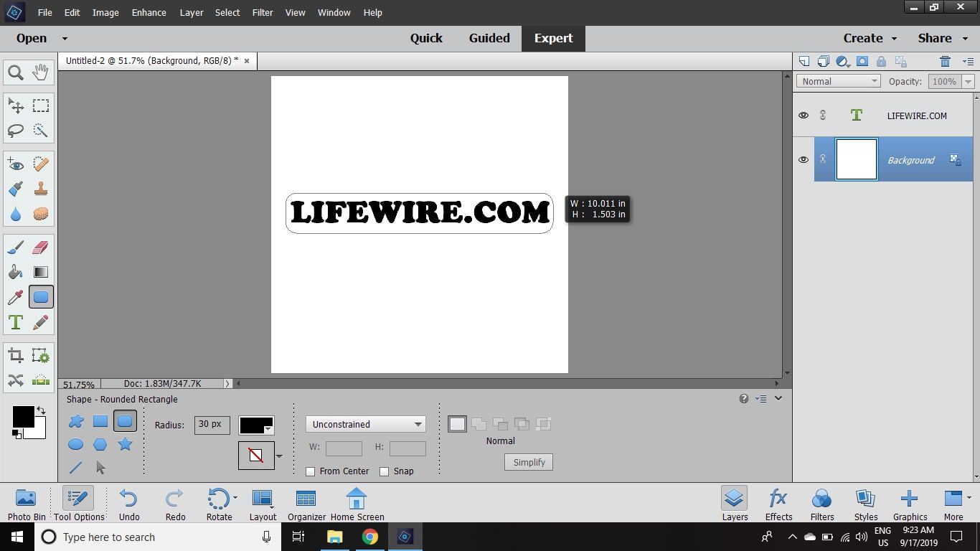The width and height of the screenshot is (980, 551).
Task: Select the Clone Stamp tool
Action: tap(41, 189)
